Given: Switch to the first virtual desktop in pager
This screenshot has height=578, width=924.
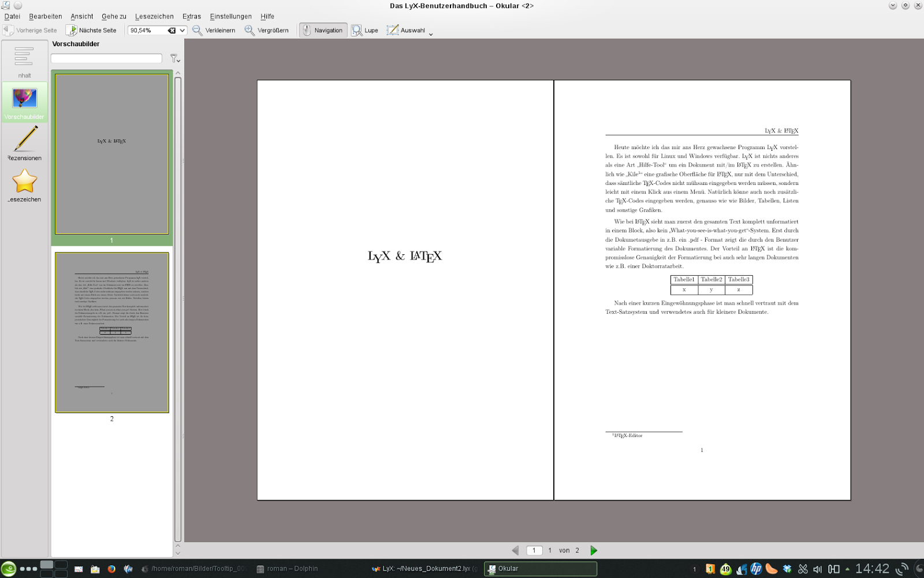Looking at the screenshot, I should pos(47,565).
